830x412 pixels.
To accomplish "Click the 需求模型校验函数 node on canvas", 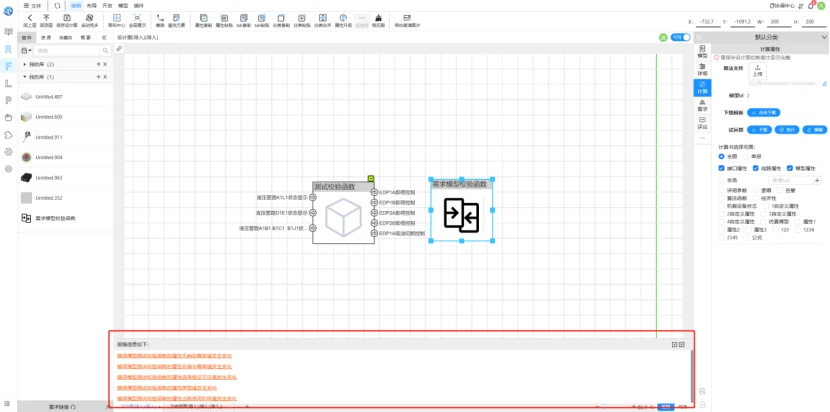I will pyautogui.click(x=462, y=210).
